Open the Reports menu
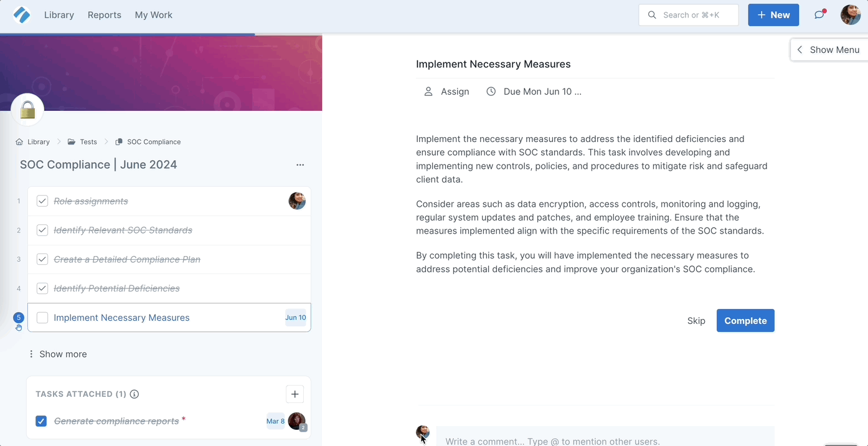The height and width of the screenshot is (446, 868). pos(105,15)
